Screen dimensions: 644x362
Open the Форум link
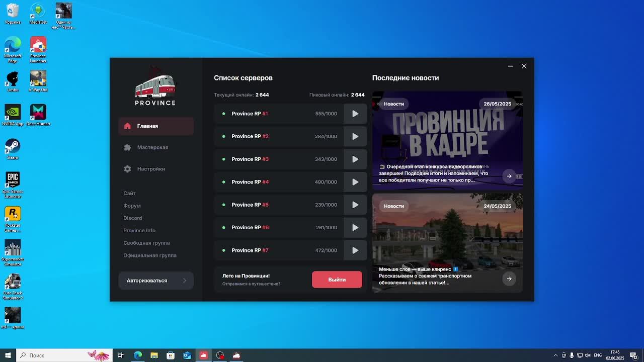(132, 206)
